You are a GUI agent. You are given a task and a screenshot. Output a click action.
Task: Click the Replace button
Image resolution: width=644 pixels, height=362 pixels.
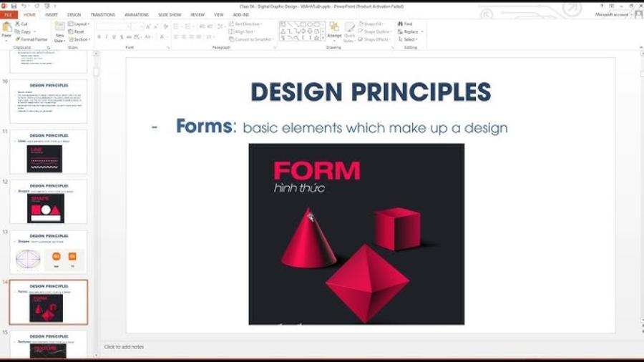coord(409,31)
